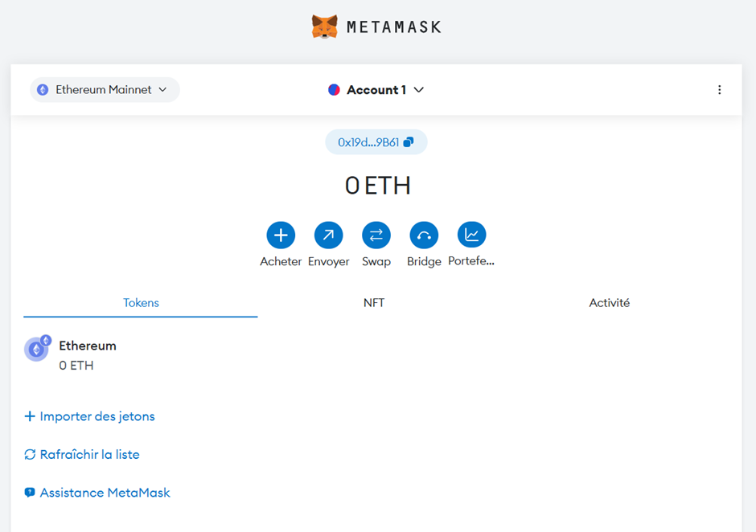Open the three-dot options menu

(x=719, y=90)
